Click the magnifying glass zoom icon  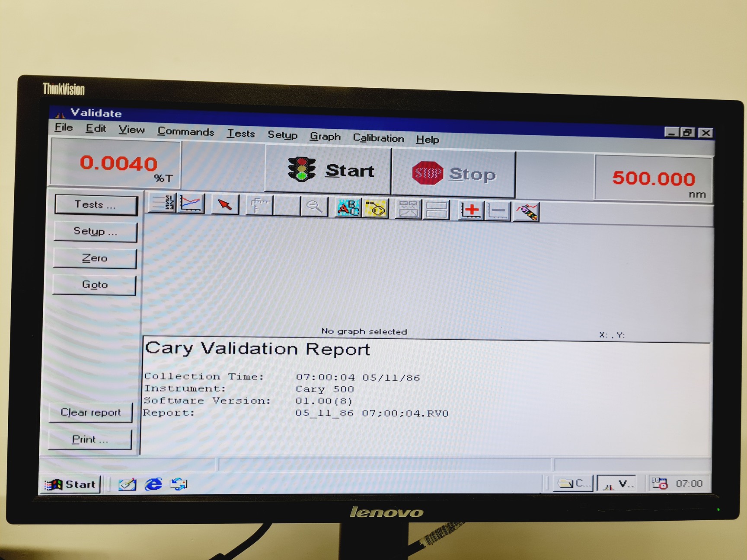click(x=314, y=207)
